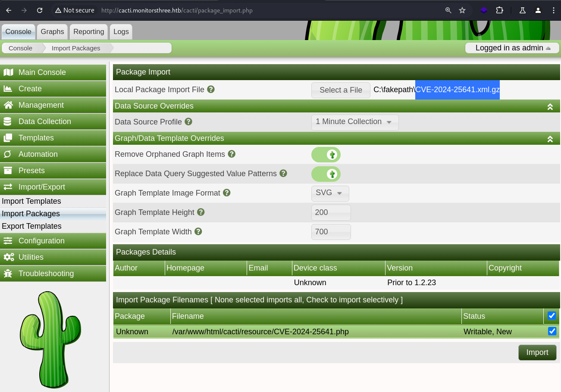This screenshot has width=561, height=392.
Task: Click the Presets archive icon
Action: pos(8,171)
